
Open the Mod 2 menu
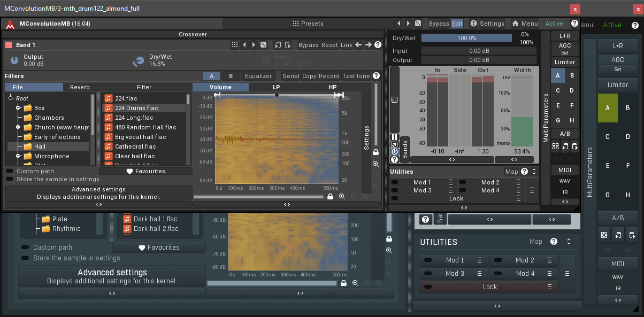518,182
